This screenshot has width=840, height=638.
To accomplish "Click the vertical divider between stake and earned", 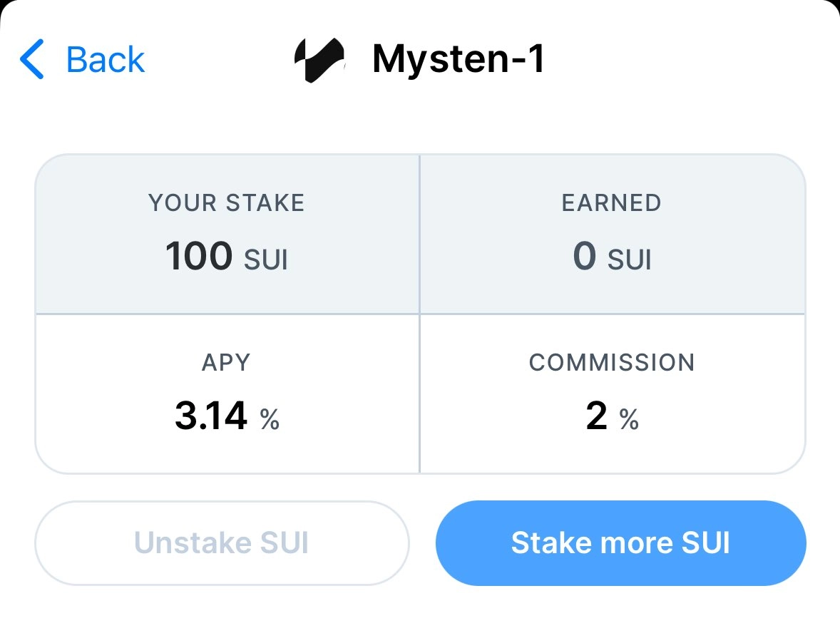I will pyautogui.click(x=419, y=235).
